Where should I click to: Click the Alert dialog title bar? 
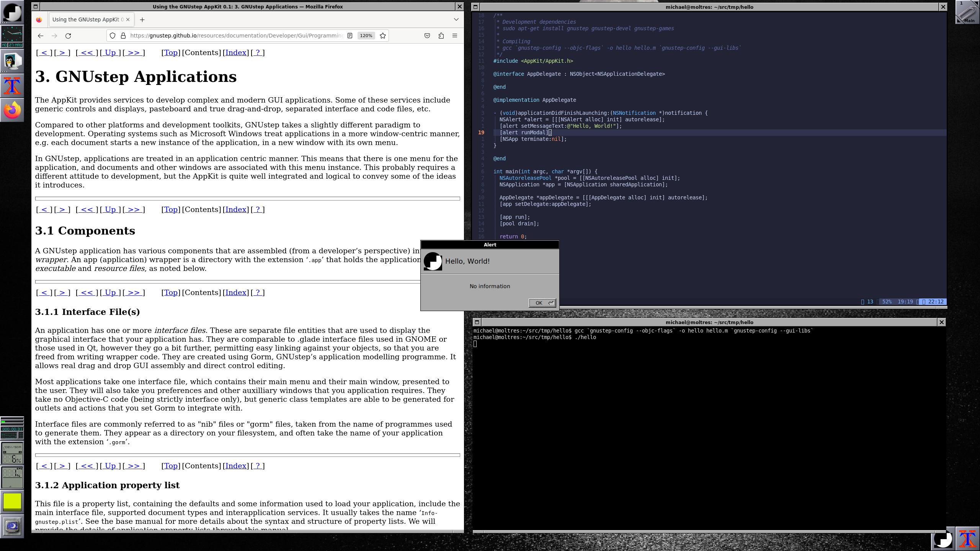490,245
